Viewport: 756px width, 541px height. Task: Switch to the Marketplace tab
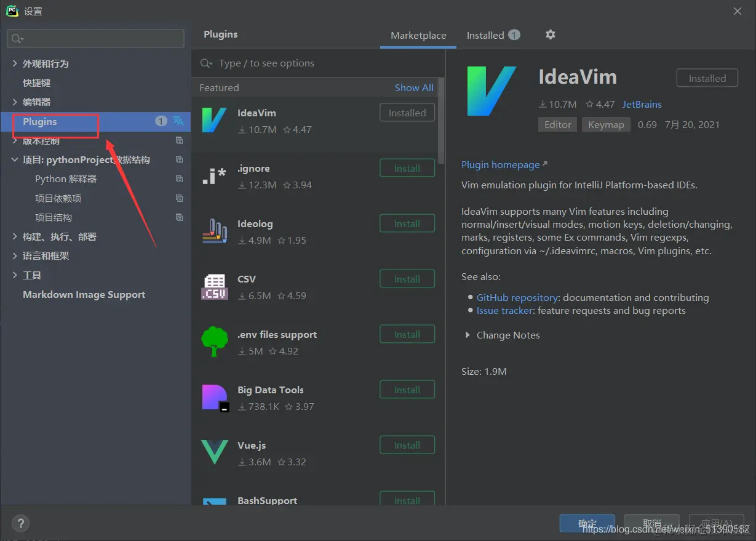(418, 35)
